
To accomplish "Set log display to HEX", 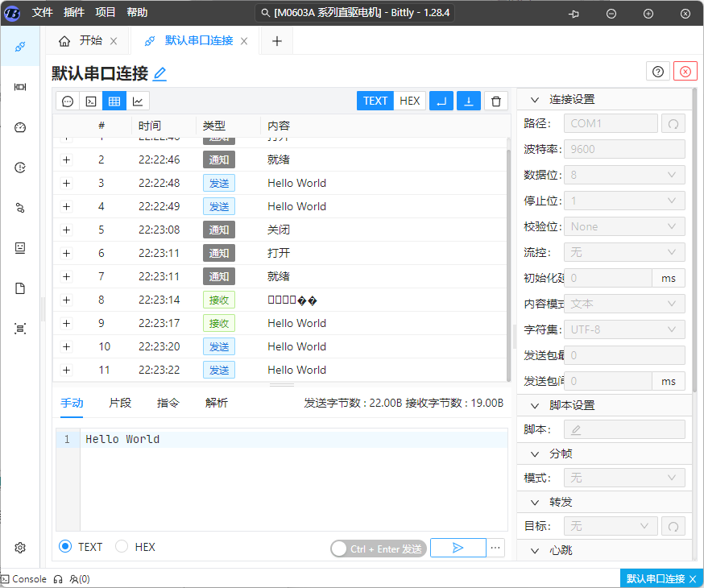I will 410,101.
